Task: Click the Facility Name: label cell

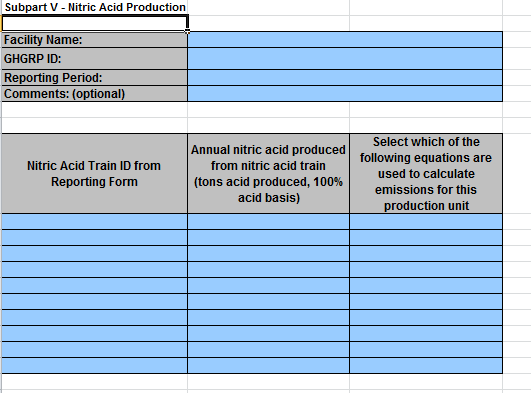Action: click(94, 40)
